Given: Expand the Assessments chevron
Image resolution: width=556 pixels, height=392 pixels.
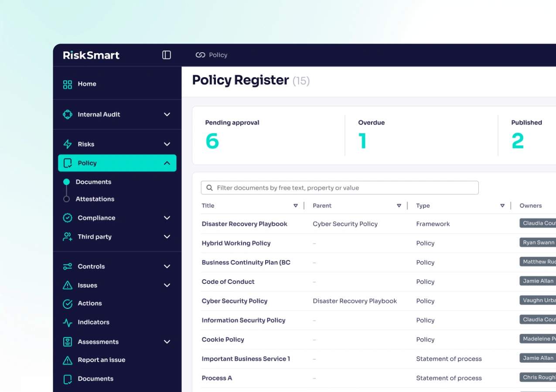Looking at the screenshot, I should [167, 342].
